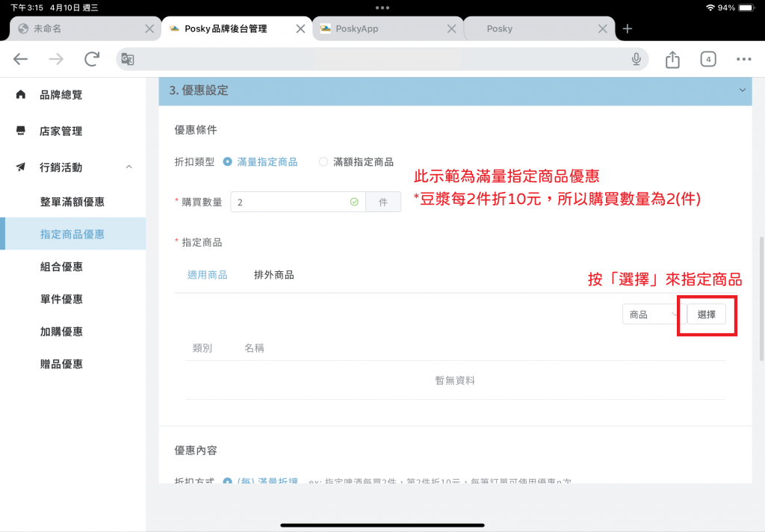Switch to the 適用商品 tab

(208, 275)
